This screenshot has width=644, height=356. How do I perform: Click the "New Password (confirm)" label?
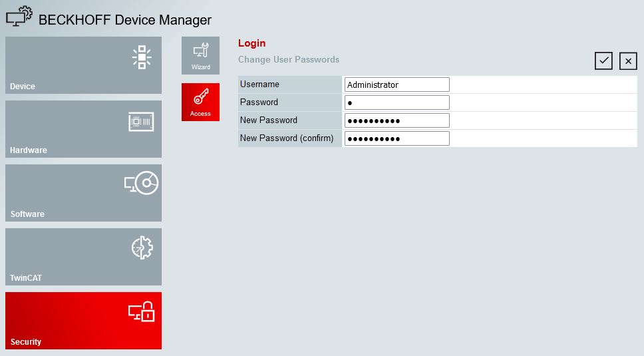click(x=287, y=138)
